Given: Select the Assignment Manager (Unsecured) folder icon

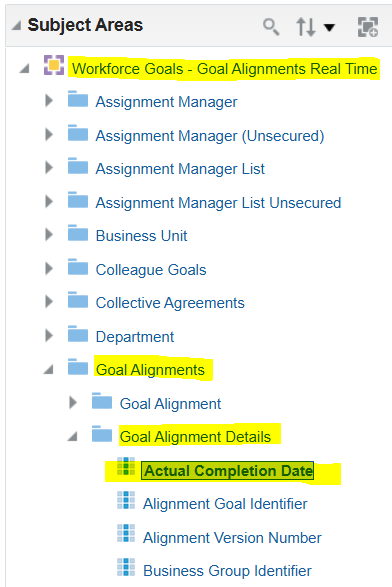Looking at the screenshot, I should (78, 133).
